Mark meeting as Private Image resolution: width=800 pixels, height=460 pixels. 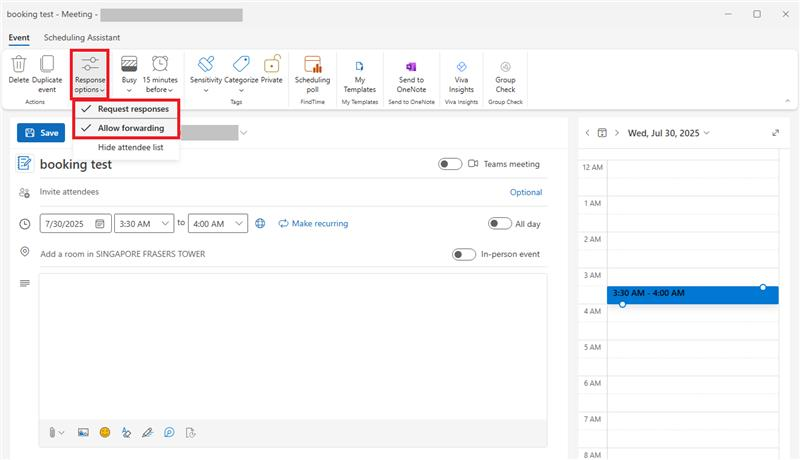coord(271,69)
